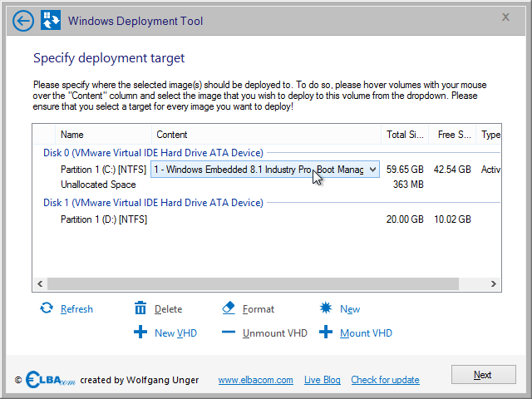Click the Next button
This screenshot has width=532, height=399.
pos(484,375)
